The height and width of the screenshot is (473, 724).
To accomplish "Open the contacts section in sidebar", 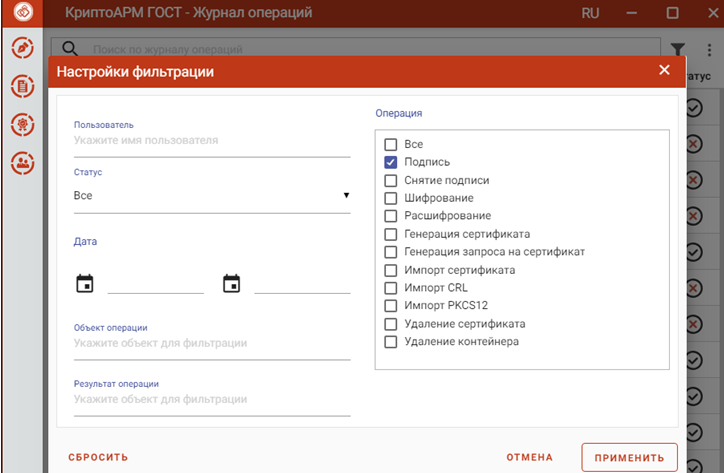I will coord(23,163).
